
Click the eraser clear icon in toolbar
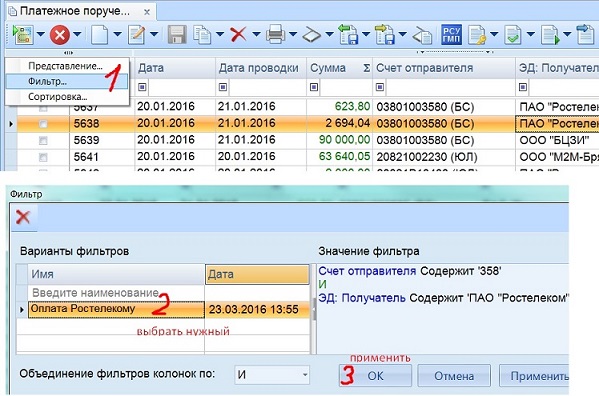click(422, 35)
